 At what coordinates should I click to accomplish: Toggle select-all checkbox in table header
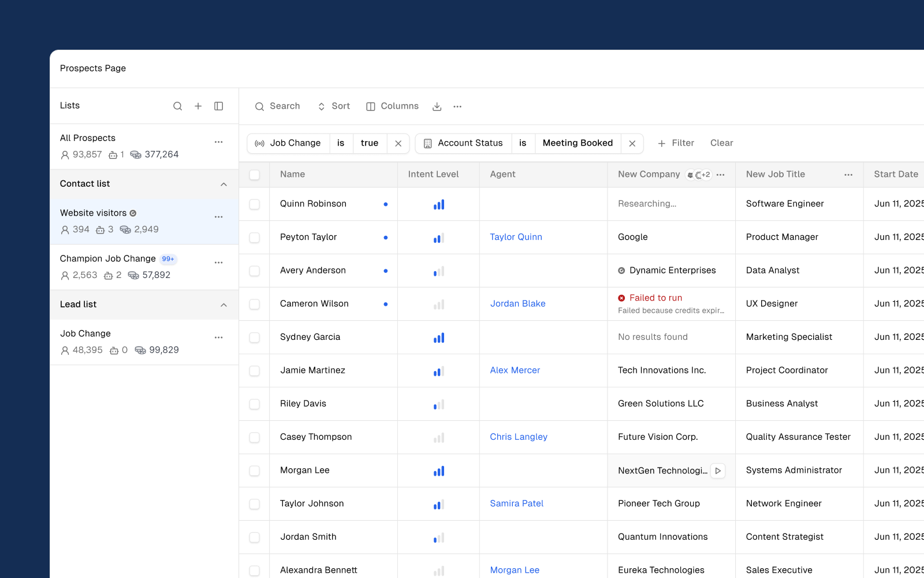(x=254, y=175)
